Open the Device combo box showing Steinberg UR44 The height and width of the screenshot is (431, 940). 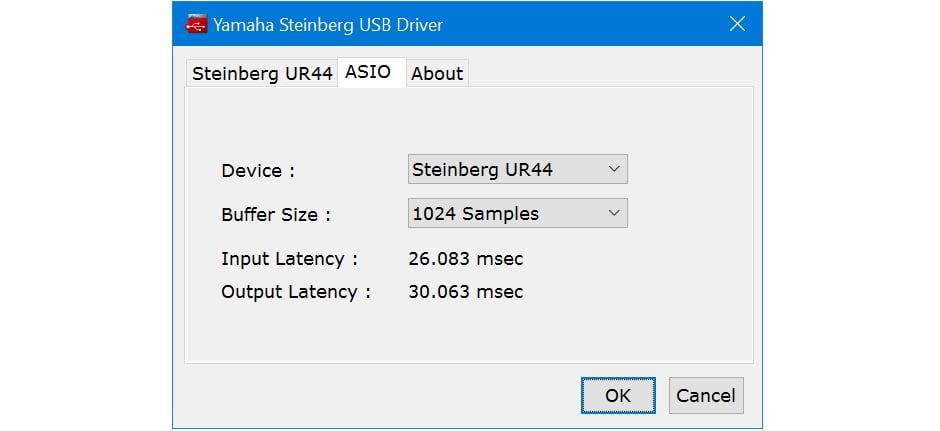517,169
